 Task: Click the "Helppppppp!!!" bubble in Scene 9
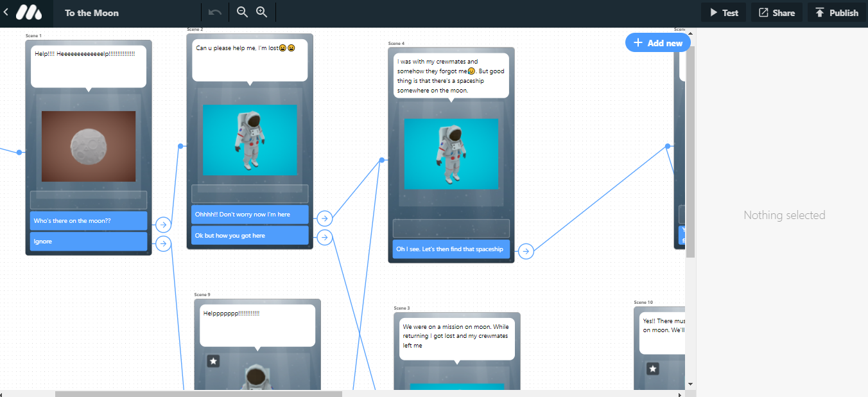[257, 326]
